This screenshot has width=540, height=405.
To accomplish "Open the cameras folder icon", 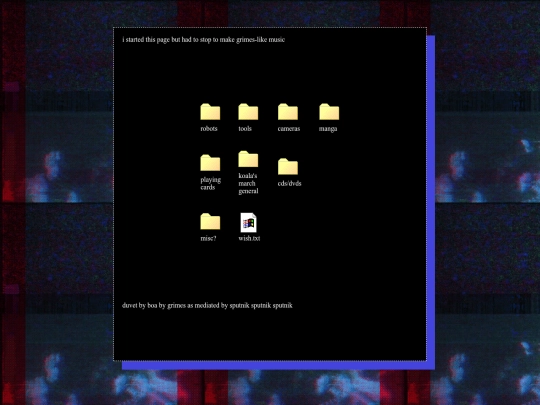I will [288, 112].
